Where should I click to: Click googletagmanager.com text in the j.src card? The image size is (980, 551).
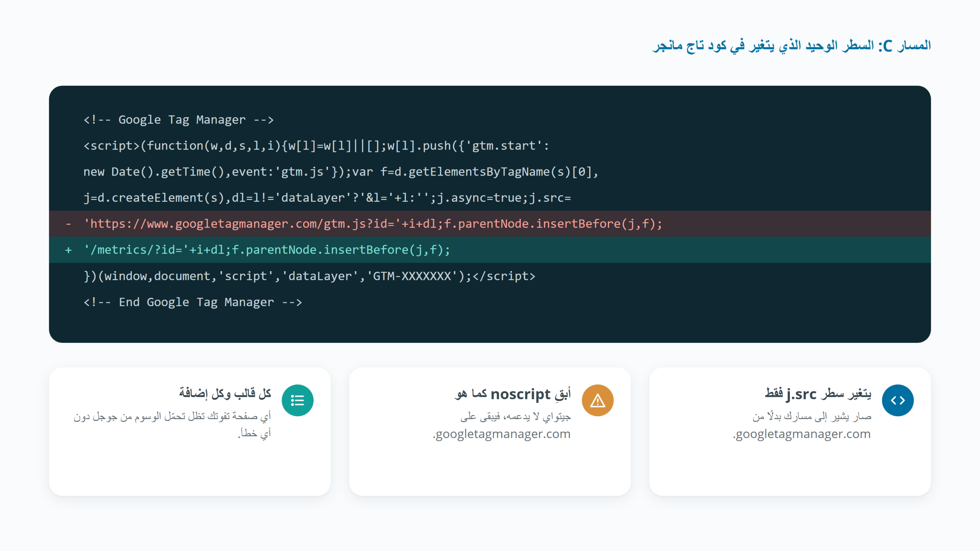coord(802,434)
